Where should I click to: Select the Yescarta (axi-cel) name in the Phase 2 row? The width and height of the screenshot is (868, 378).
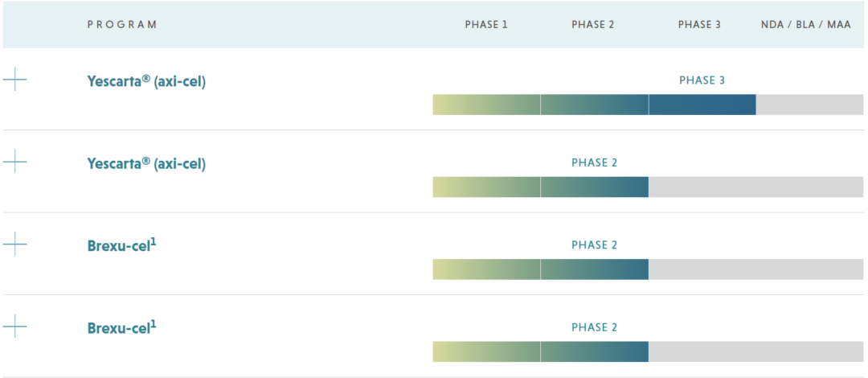click(x=146, y=164)
